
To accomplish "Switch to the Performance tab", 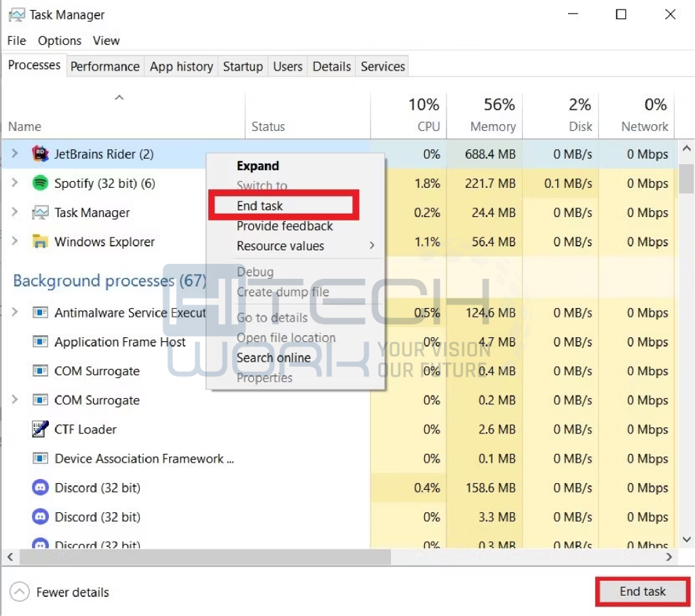I will [105, 66].
